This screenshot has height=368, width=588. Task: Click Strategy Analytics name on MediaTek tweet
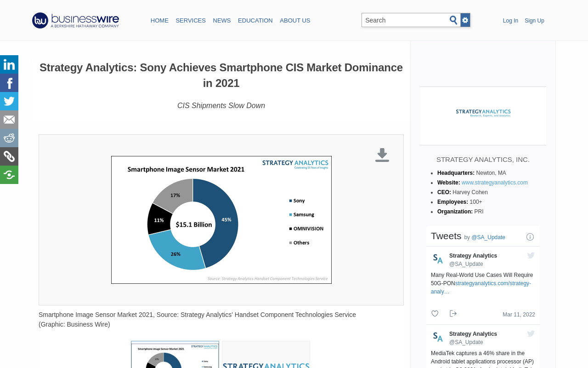473,334
